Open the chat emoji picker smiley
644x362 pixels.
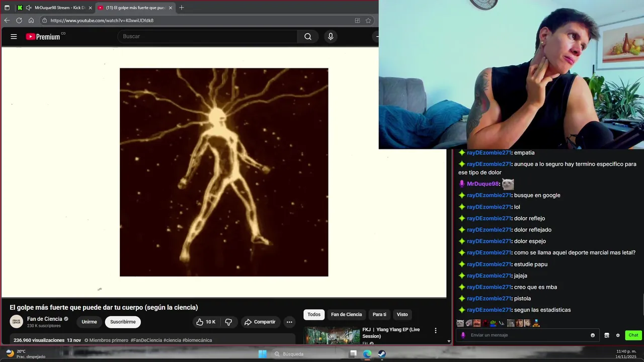coord(593,335)
